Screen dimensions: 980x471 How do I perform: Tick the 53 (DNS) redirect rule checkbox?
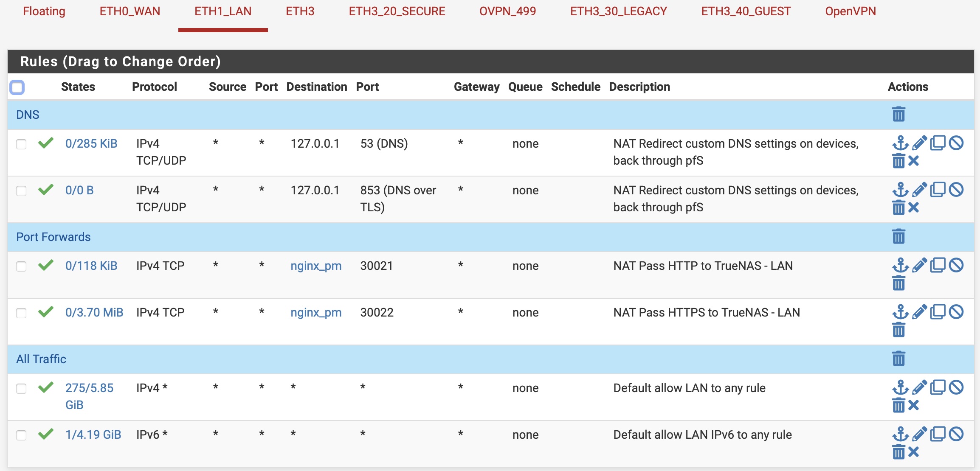pyautogui.click(x=21, y=144)
